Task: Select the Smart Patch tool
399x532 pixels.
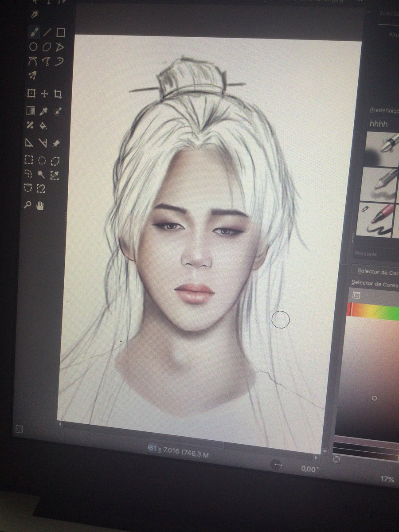Action: [x=30, y=125]
